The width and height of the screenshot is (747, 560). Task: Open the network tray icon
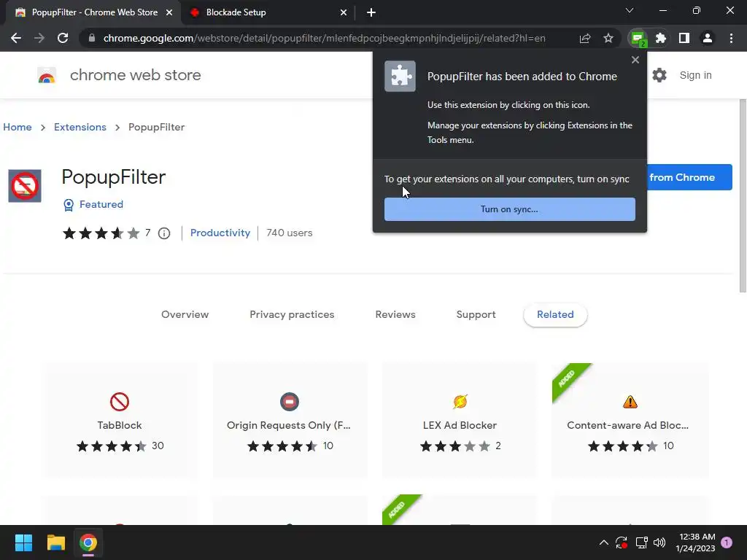pos(641,542)
